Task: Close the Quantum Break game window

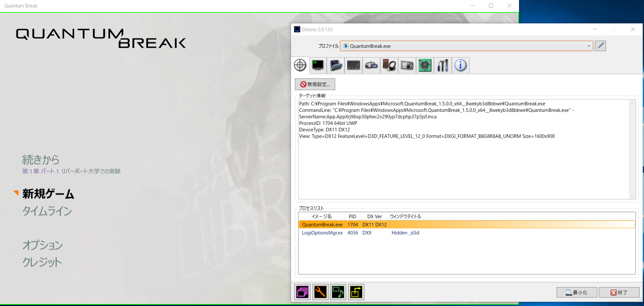Action: (x=510, y=6)
